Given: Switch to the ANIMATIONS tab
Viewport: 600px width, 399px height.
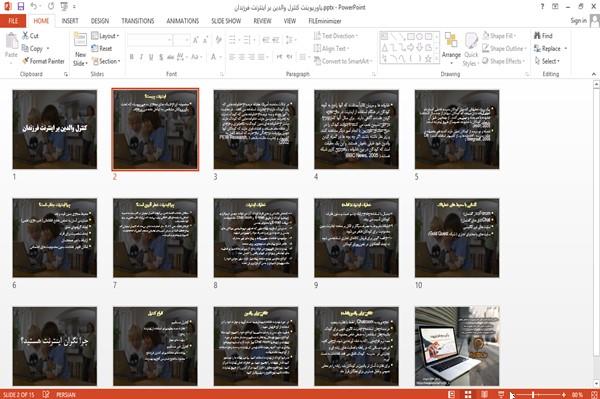Looking at the screenshot, I should pyautogui.click(x=183, y=21).
